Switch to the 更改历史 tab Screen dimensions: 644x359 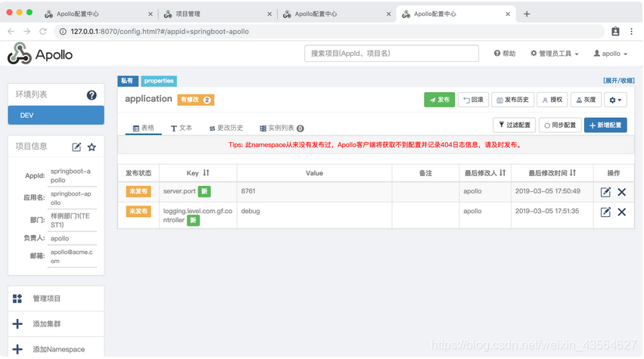(x=226, y=128)
